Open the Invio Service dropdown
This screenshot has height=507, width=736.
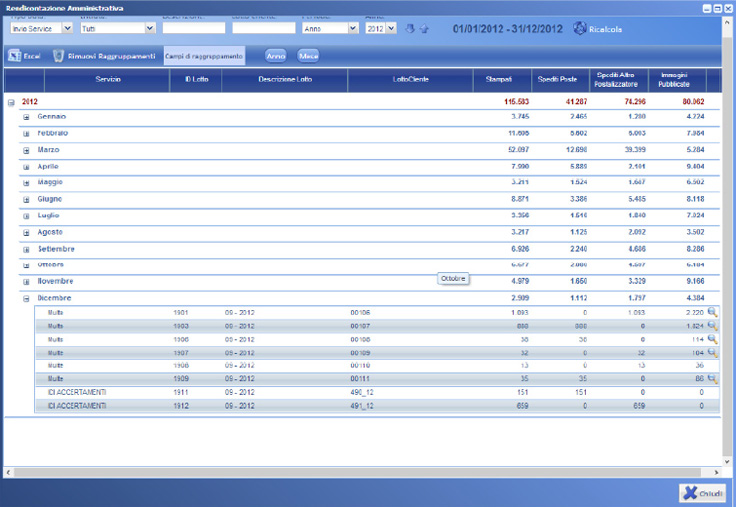[67, 29]
